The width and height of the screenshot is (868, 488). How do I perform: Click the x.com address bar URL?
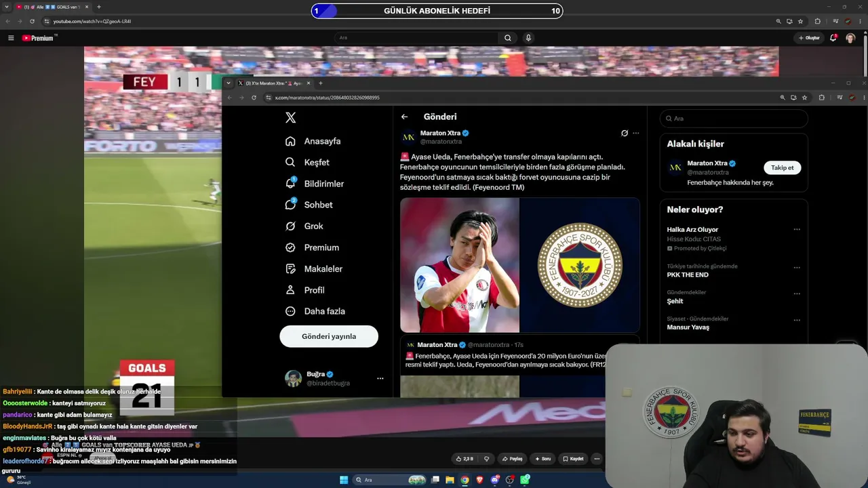coord(327,98)
